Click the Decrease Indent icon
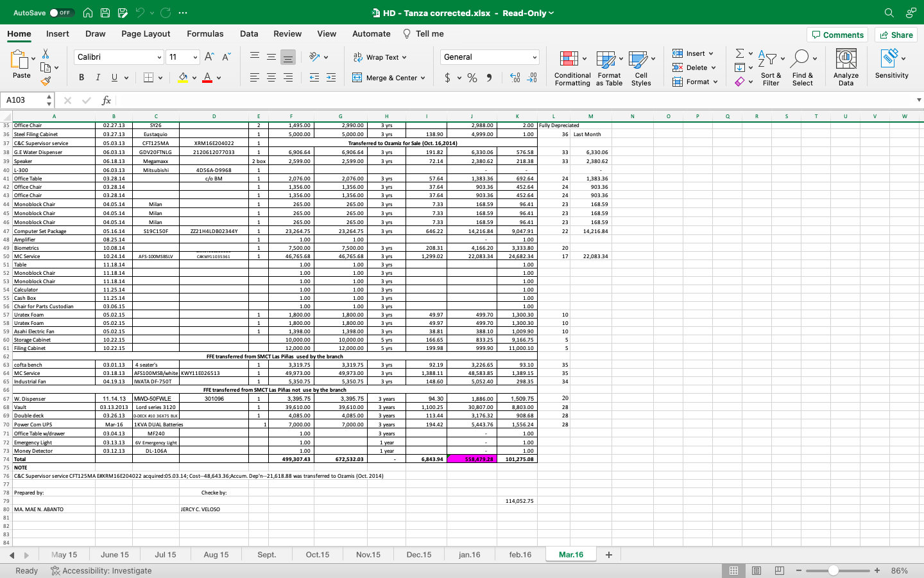The height and width of the screenshot is (578, 924). (x=314, y=78)
